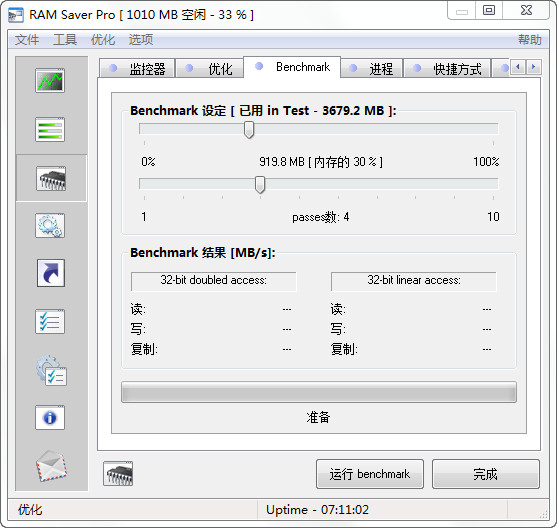Open the checklist sidebar icon
This screenshot has height=528, width=557.
point(50,321)
